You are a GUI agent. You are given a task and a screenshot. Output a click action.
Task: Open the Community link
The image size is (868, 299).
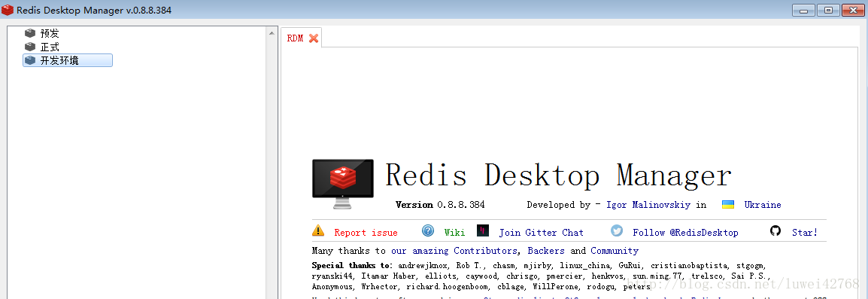[615, 251]
